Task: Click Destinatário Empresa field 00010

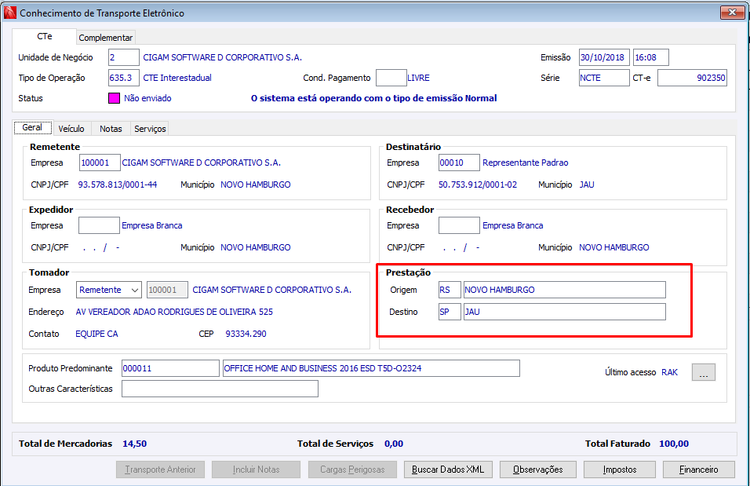Action: pos(459,163)
